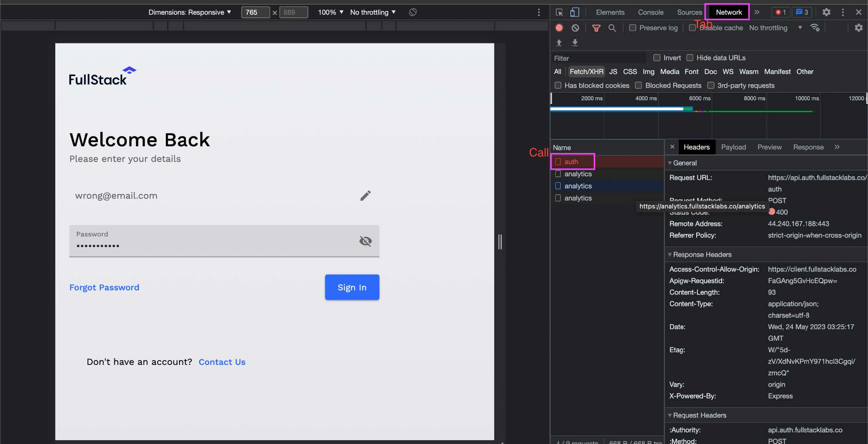Check the Invert filter checkbox
Viewport: 868px width, 444px height.
657,57
